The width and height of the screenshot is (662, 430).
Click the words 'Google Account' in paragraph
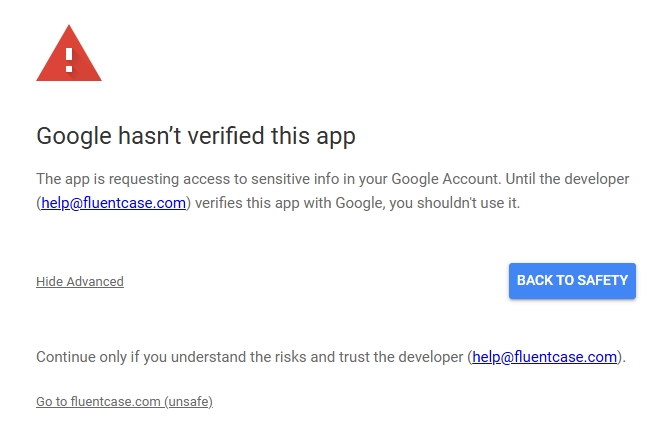444,179
